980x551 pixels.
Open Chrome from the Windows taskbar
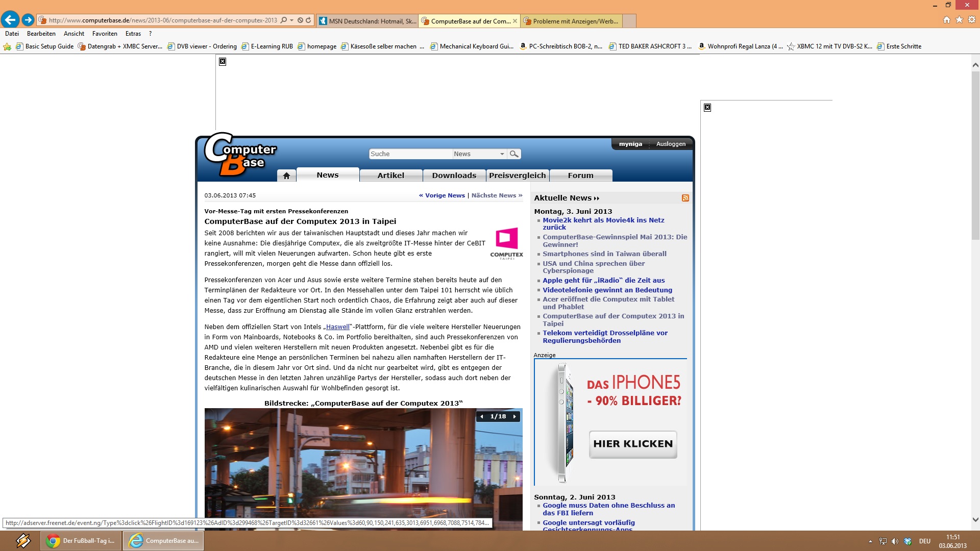(81, 541)
